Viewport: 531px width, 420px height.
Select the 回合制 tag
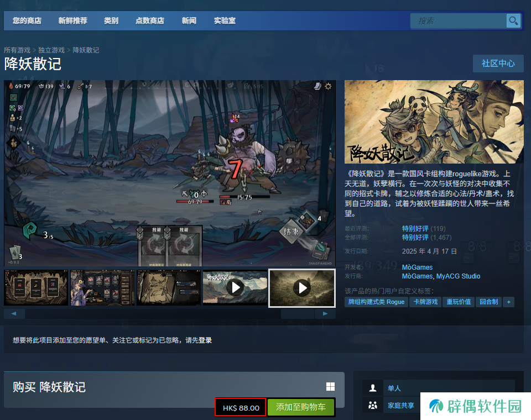coord(488,302)
